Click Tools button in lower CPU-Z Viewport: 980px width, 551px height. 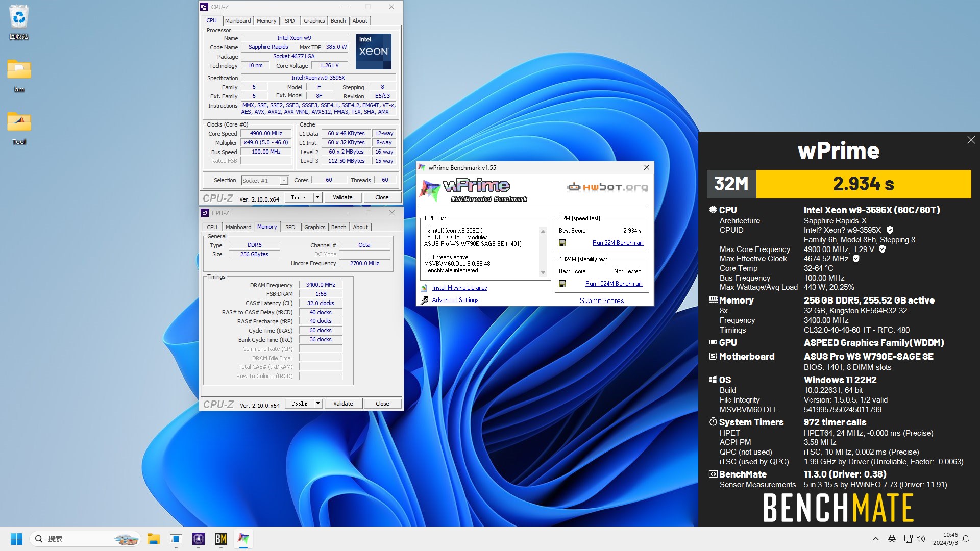tap(300, 404)
